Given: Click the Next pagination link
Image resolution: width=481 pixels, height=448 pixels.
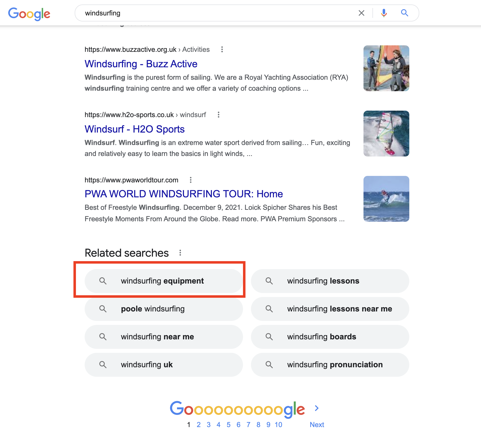Looking at the screenshot, I should coord(317,425).
